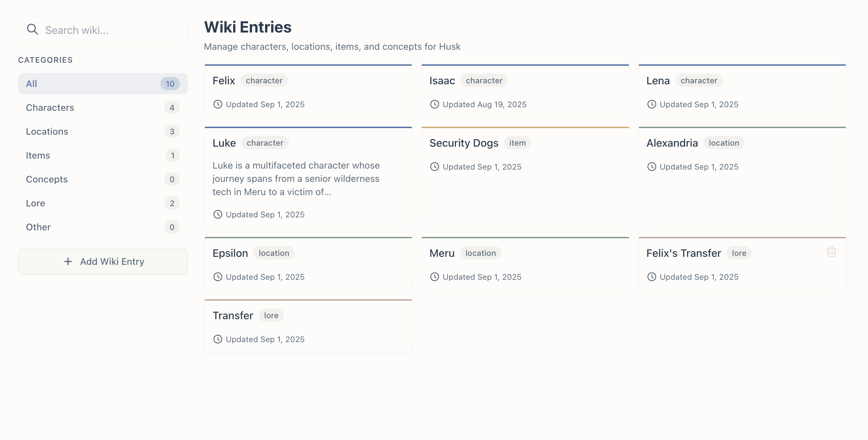This screenshot has width=868, height=440.
Task: Click the search magnifier icon
Action: click(32, 29)
